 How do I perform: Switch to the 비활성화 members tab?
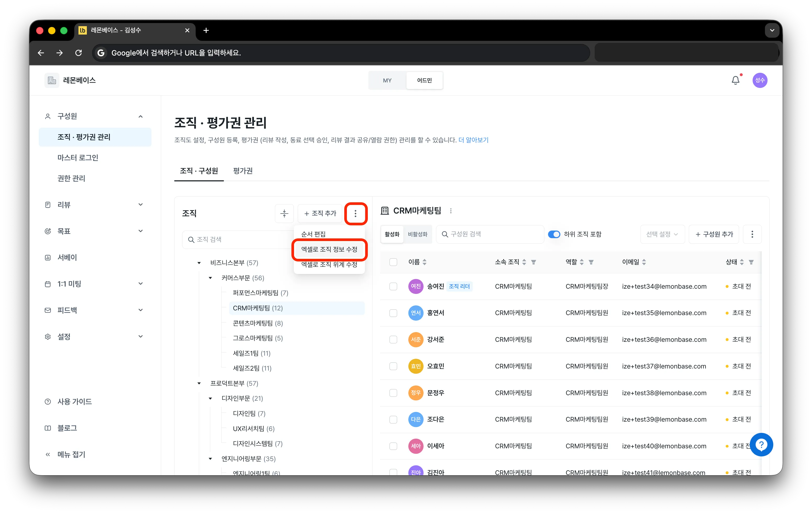418,234
